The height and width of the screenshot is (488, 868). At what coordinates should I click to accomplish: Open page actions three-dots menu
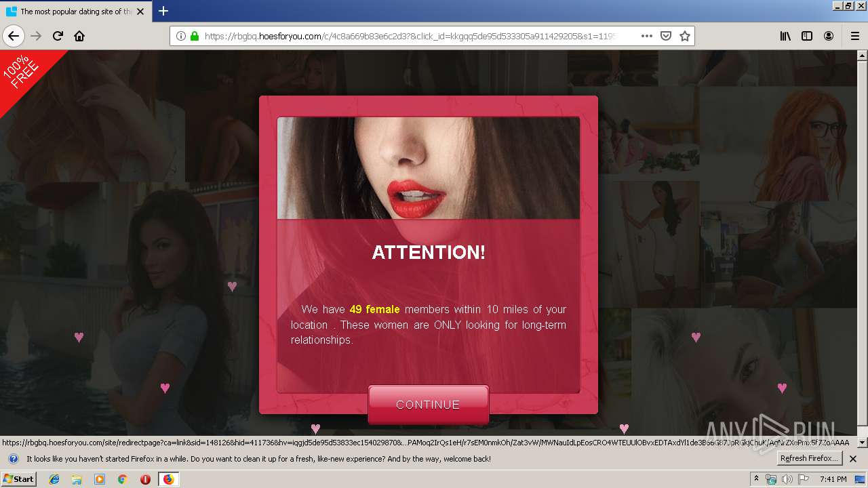[x=646, y=36]
